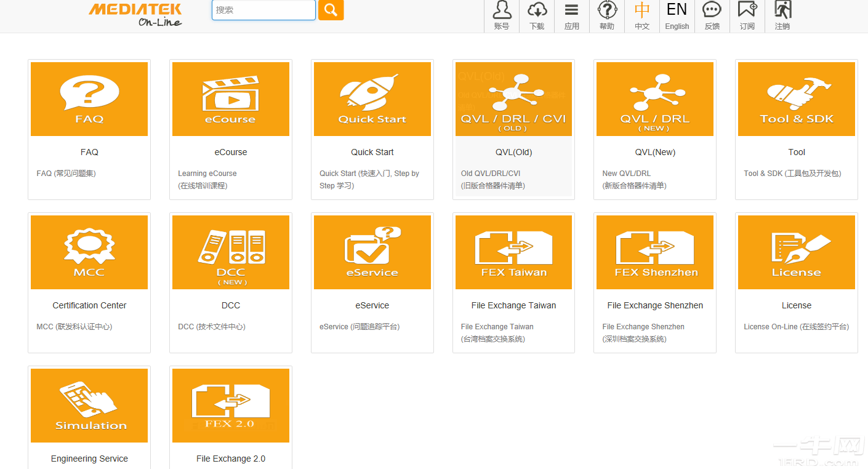Open the Tool & SDK hammer tile icon

click(797, 99)
